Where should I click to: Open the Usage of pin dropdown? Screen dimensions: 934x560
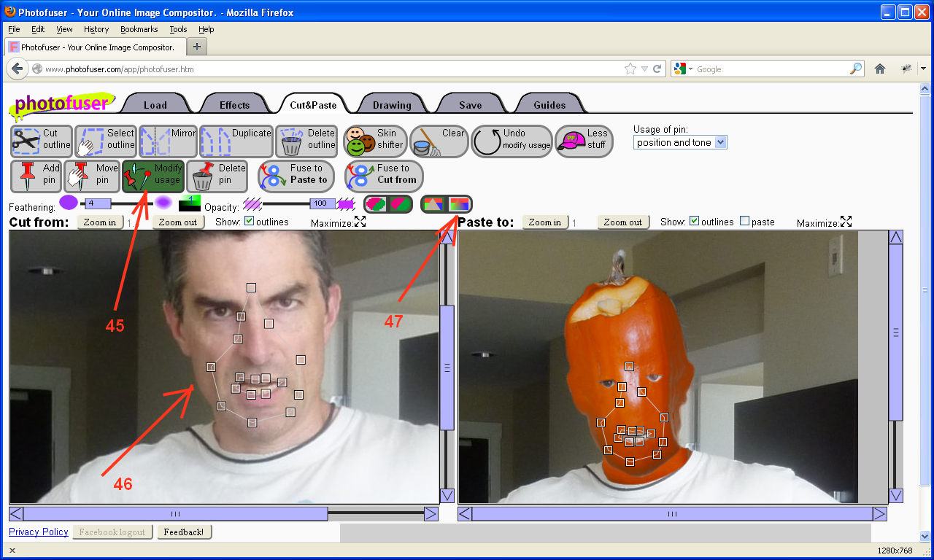tap(680, 142)
